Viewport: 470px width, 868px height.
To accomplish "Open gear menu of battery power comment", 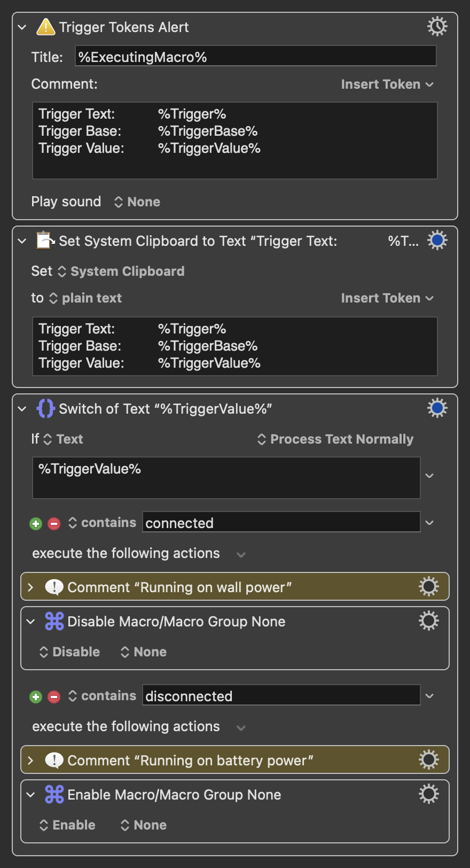I will [428, 760].
